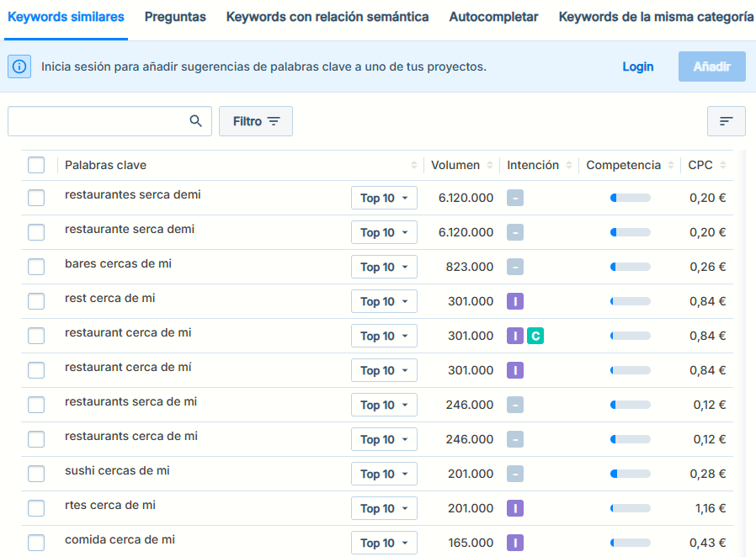Expand Top 10 dropdown for sushi cercas de mi
Image resolution: width=756 pixels, height=557 pixels.
(384, 474)
